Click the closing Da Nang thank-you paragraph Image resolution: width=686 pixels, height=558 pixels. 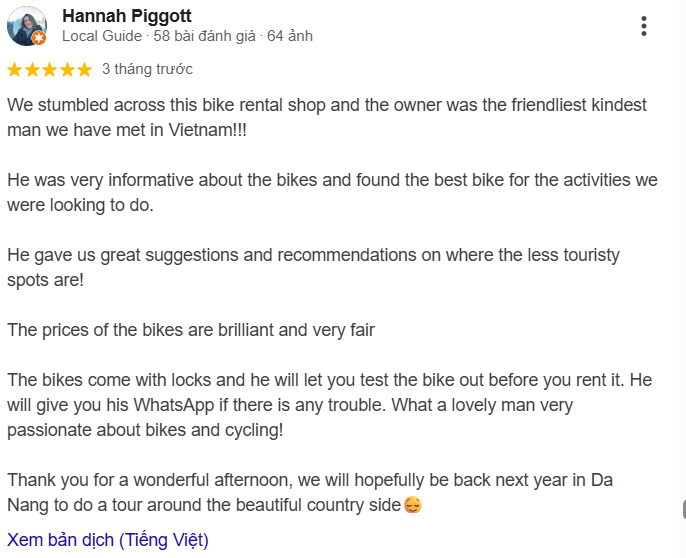pos(310,492)
